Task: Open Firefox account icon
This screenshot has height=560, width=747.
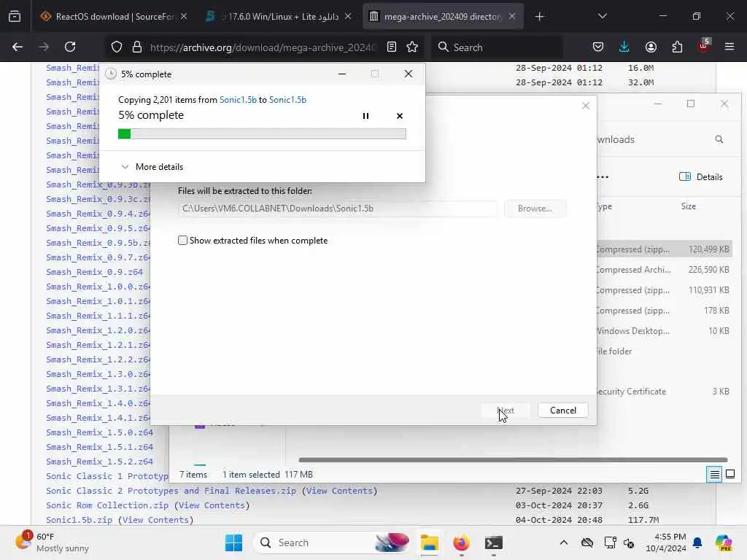Action: coord(651,47)
